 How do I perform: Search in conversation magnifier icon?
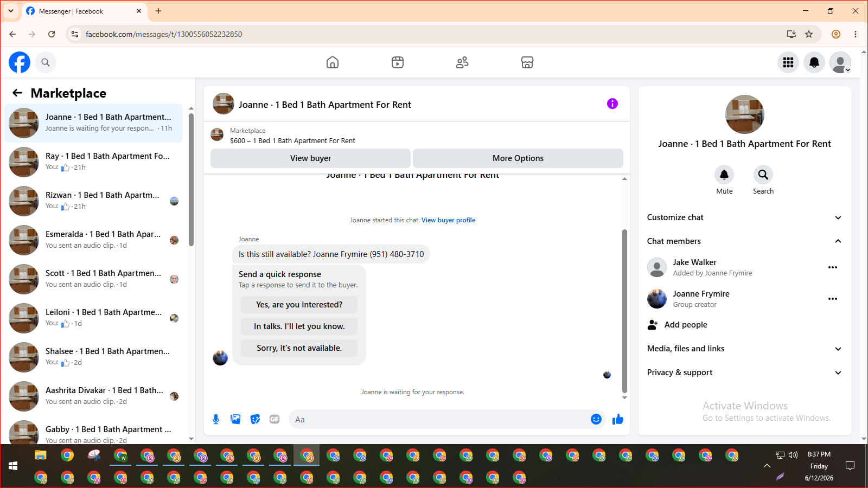click(763, 175)
